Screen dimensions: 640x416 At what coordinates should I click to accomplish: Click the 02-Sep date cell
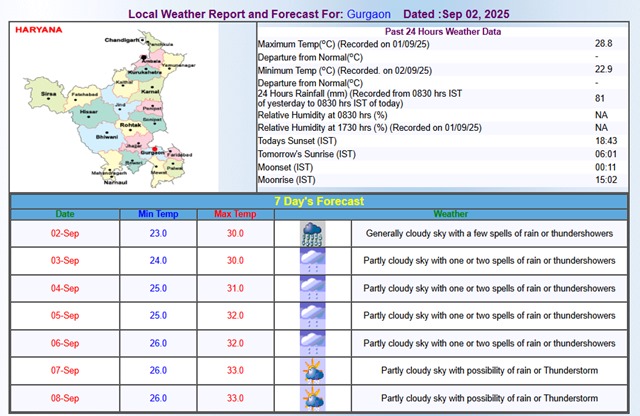[x=65, y=234]
